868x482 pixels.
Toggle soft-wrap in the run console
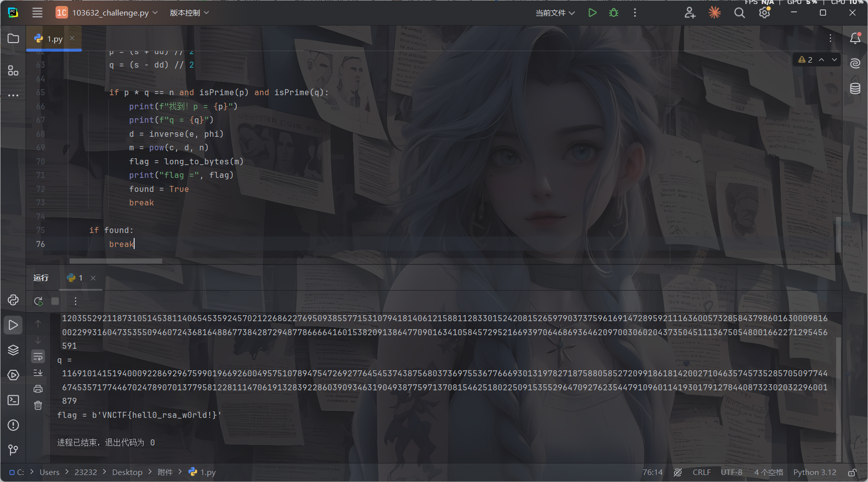[38, 357]
